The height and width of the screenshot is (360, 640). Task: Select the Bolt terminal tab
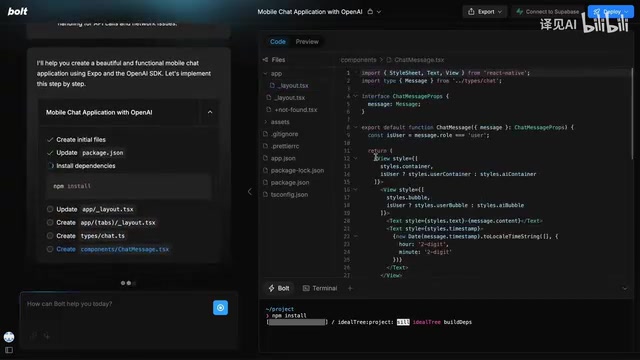[x=279, y=288]
